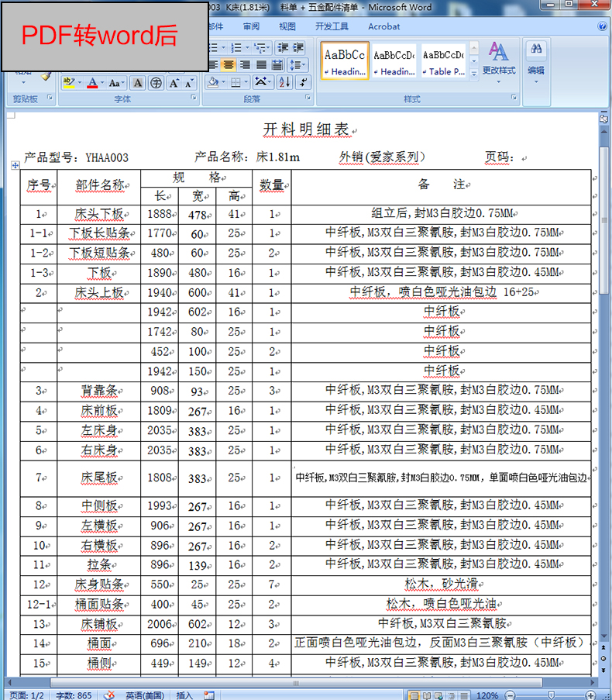Image resolution: width=612 pixels, height=700 pixels.
Task: Toggle Insert (插入) overtype mode
Action: (x=184, y=695)
